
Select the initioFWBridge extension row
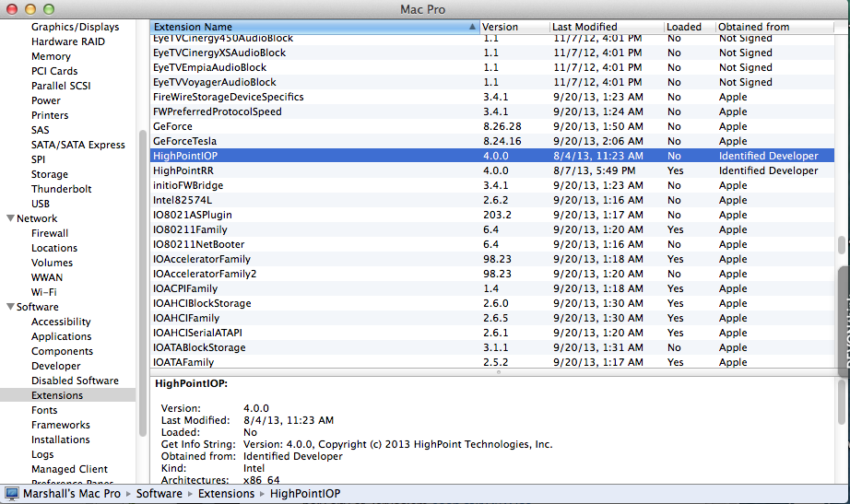pos(492,185)
